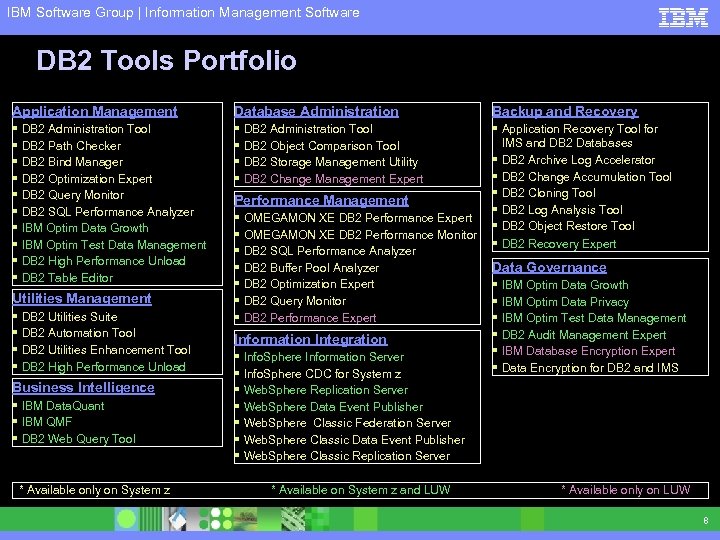Select DB2 Optimization Expert under Performance Management
This screenshot has width=720, height=540.
[x=309, y=284]
